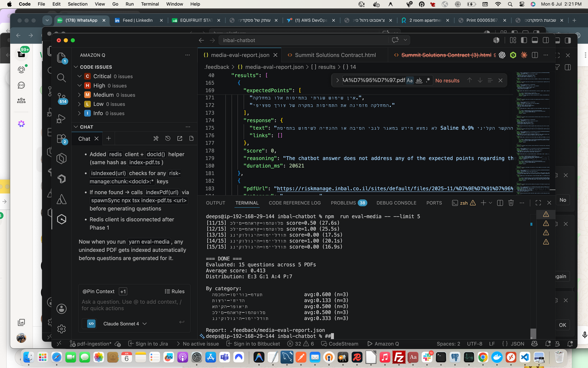Click the green hexagon icon in editor toolbar
This screenshot has height=368, width=588.
click(x=513, y=55)
